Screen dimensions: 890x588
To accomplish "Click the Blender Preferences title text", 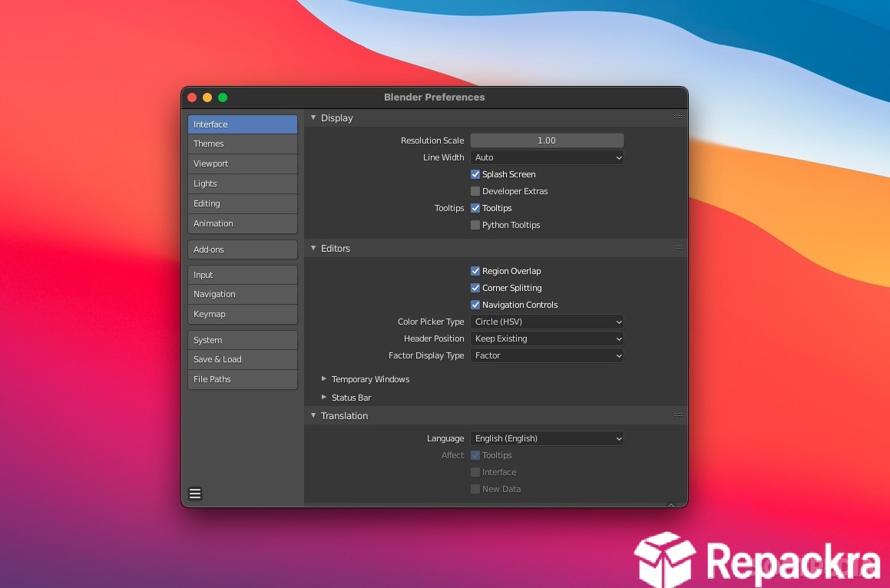I will click(x=434, y=97).
